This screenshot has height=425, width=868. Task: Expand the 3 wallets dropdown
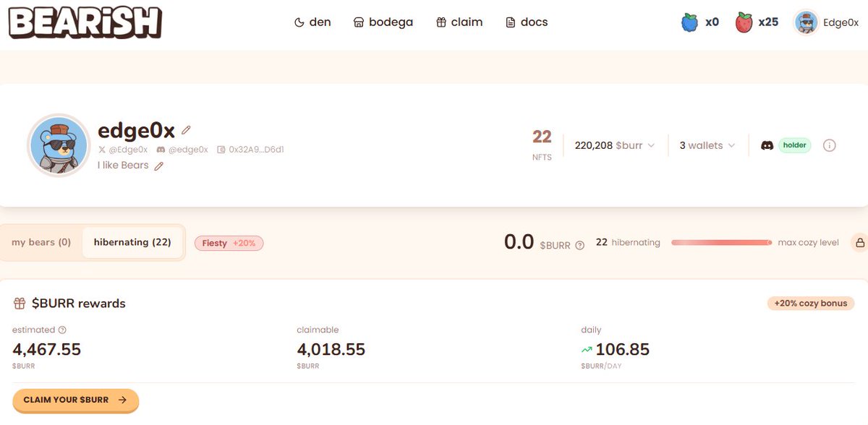(x=707, y=145)
